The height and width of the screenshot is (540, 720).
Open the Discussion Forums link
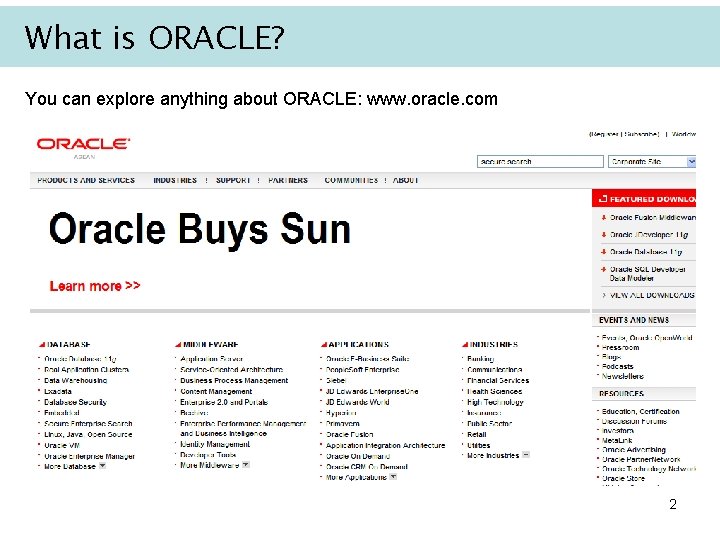click(634, 421)
